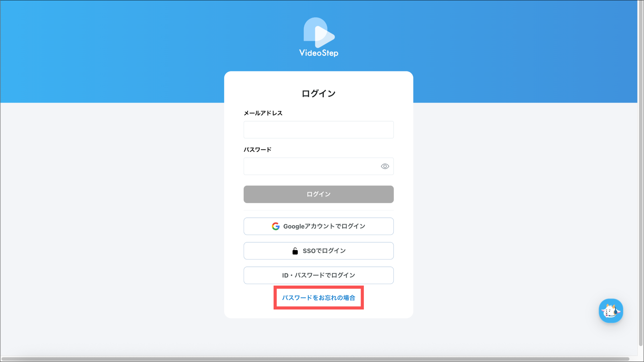This screenshot has height=362, width=644.
Task: Click the メールアドレス field label
Action: click(x=263, y=113)
